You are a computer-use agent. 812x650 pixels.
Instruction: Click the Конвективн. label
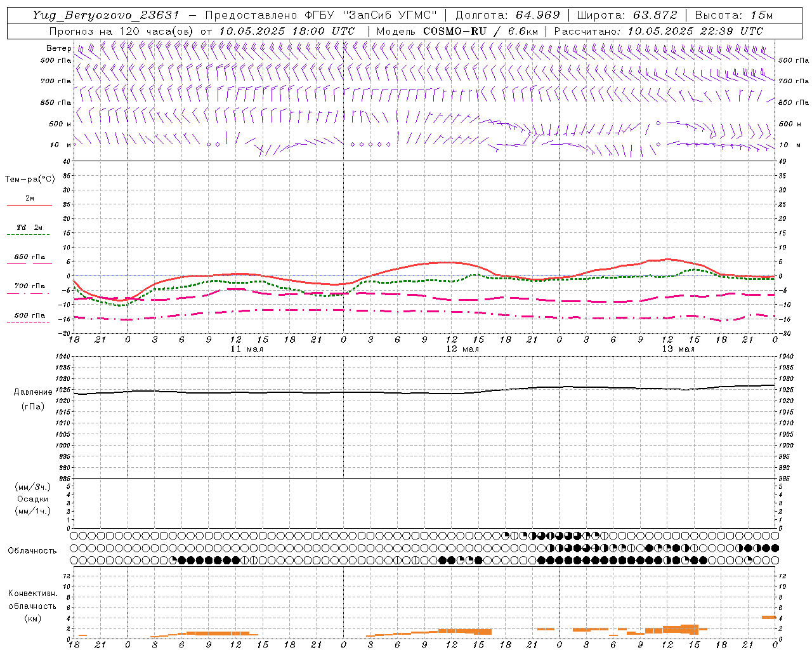pos(32,594)
